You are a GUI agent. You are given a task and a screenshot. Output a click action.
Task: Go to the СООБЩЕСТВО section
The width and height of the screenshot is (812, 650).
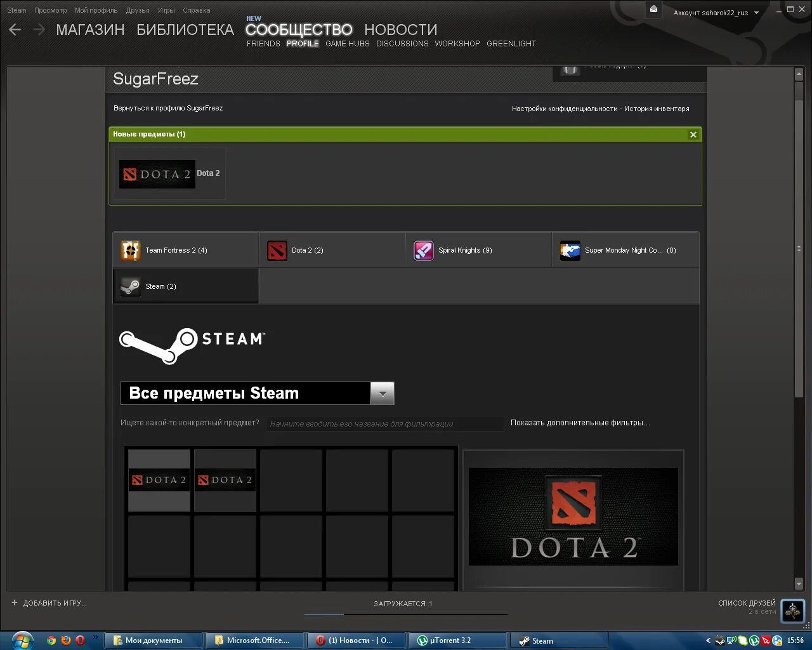299,30
